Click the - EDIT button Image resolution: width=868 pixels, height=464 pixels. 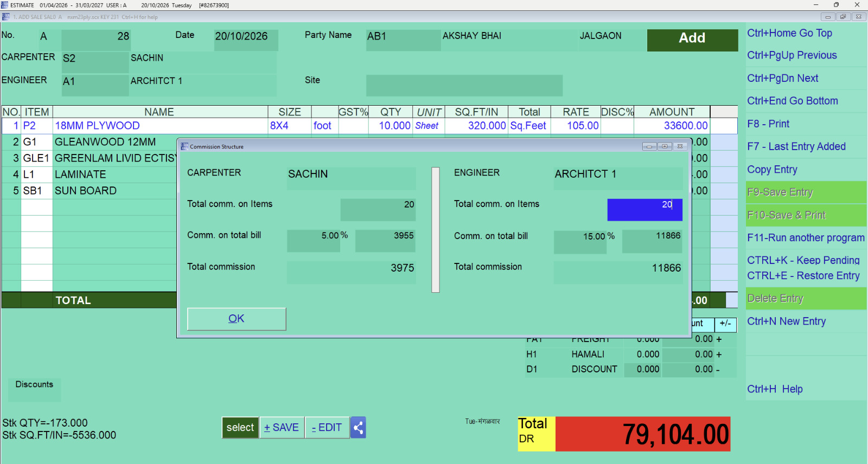coord(327,428)
